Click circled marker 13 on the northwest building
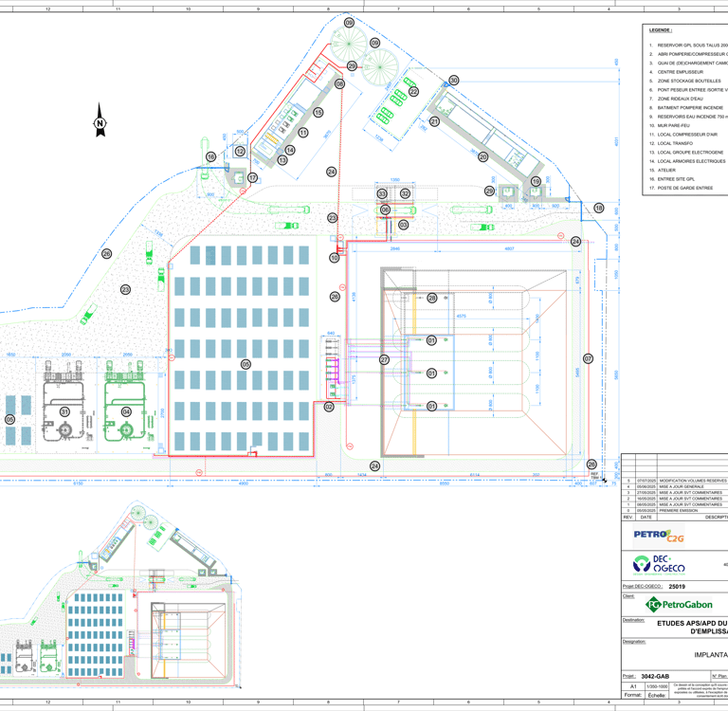The height and width of the screenshot is (711, 728). [x=282, y=160]
